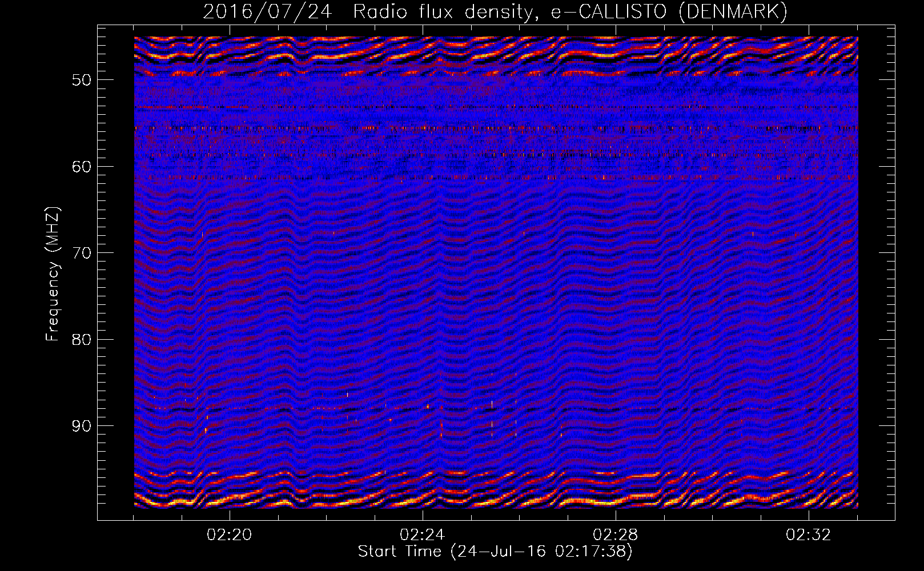Click the 'Frequency (MHZ)' axis label
The width and height of the screenshot is (924, 571).
point(53,274)
